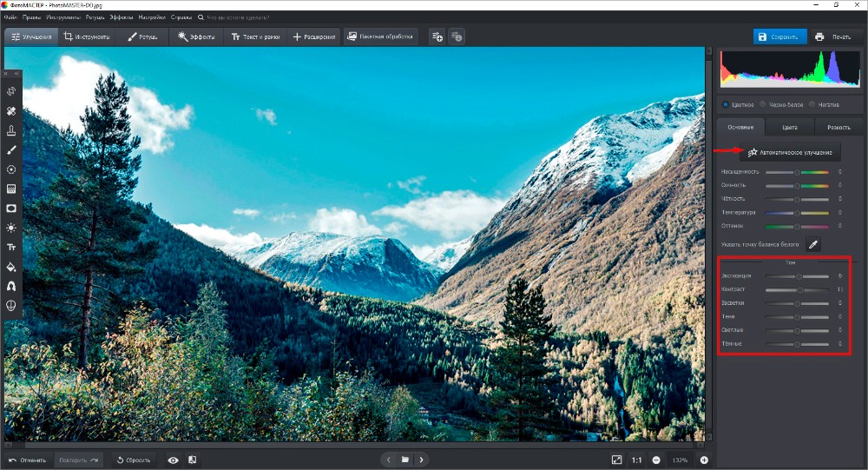Select the Негатив radio button
The image size is (868, 470).
point(812,104)
